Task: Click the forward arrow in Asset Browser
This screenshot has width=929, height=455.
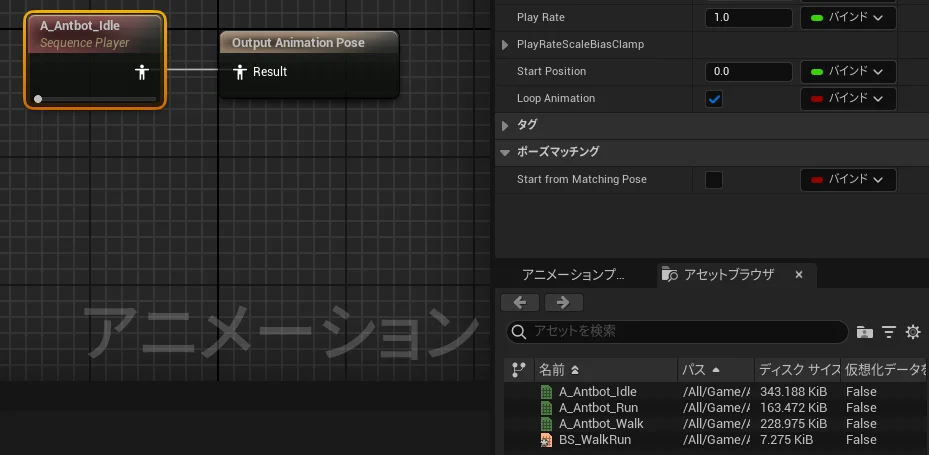Action: click(563, 302)
